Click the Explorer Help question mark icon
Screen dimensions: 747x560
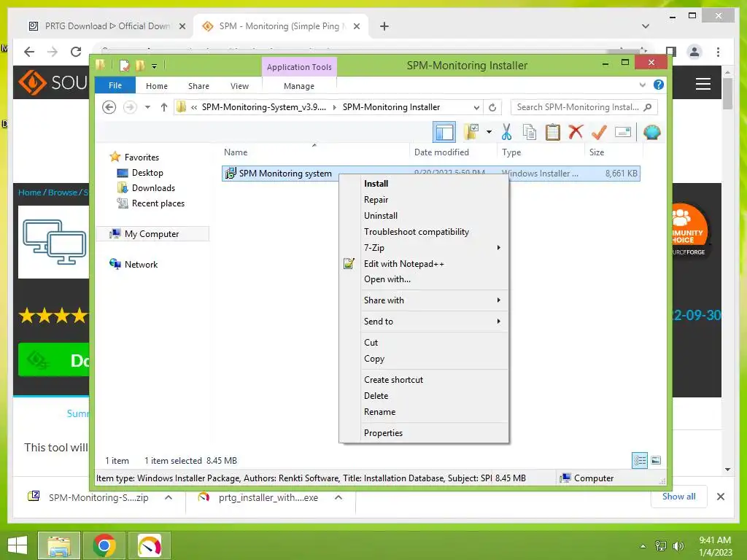(659, 85)
